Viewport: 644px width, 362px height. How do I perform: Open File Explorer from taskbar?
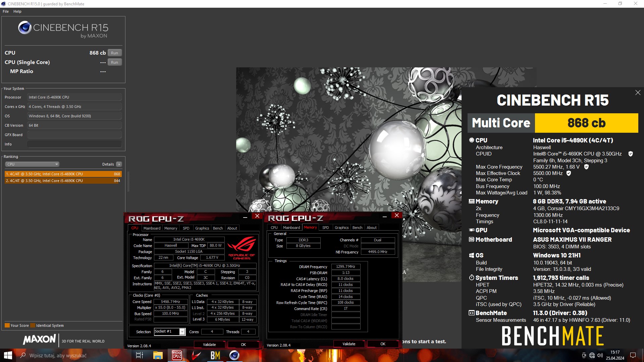pos(158,355)
